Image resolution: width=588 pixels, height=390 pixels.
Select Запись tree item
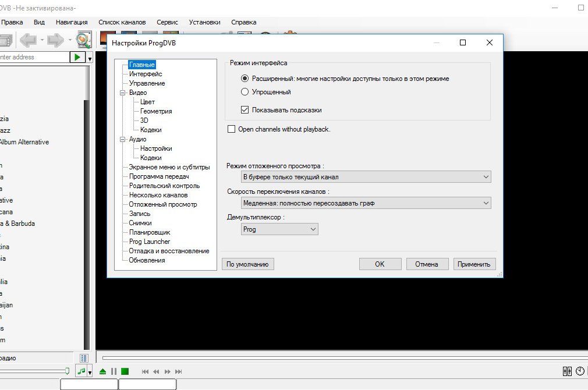pyautogui.click(x=140, y=214)
